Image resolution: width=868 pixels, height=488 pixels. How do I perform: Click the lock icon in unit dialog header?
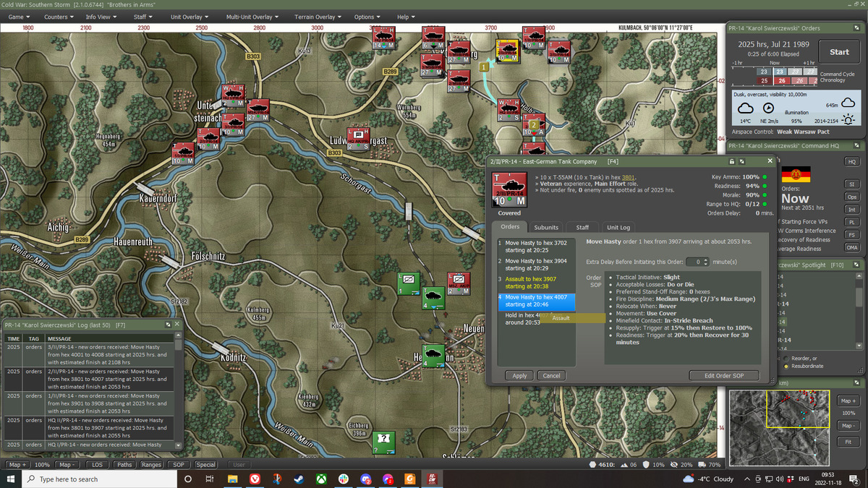point(731,161)
